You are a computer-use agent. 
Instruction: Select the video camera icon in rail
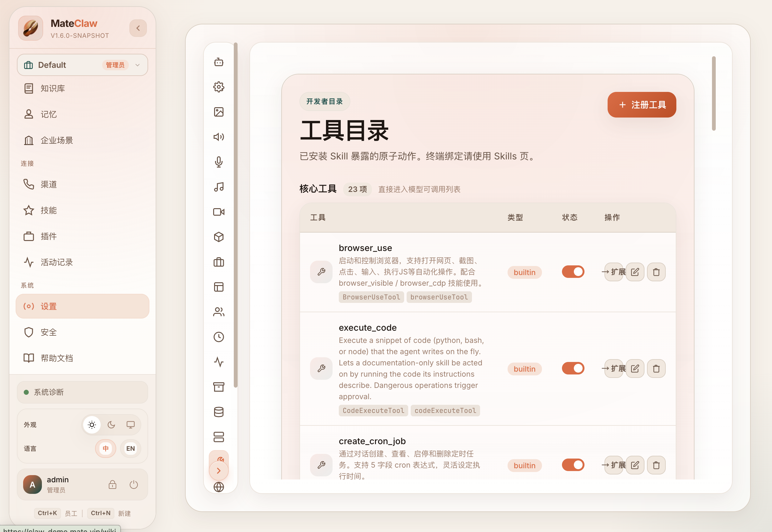click(219, 212)
